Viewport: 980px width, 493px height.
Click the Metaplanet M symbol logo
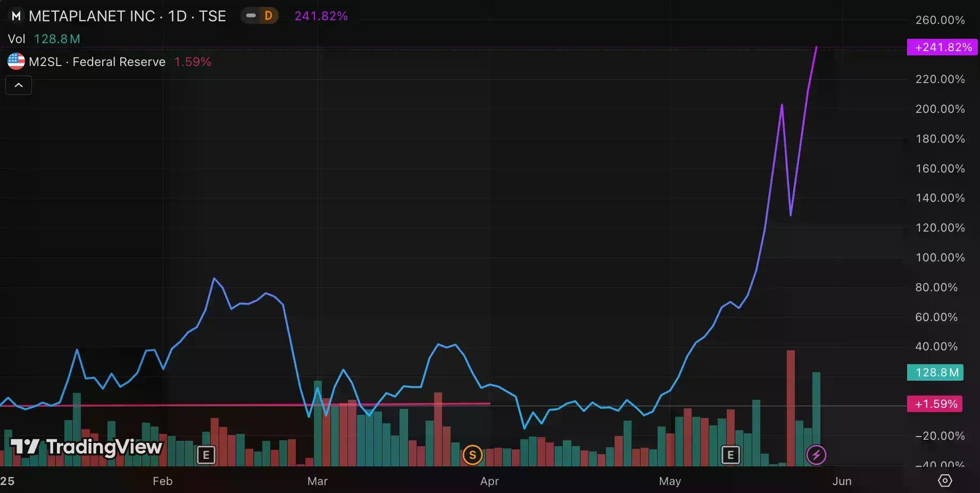tap(16, 16)
